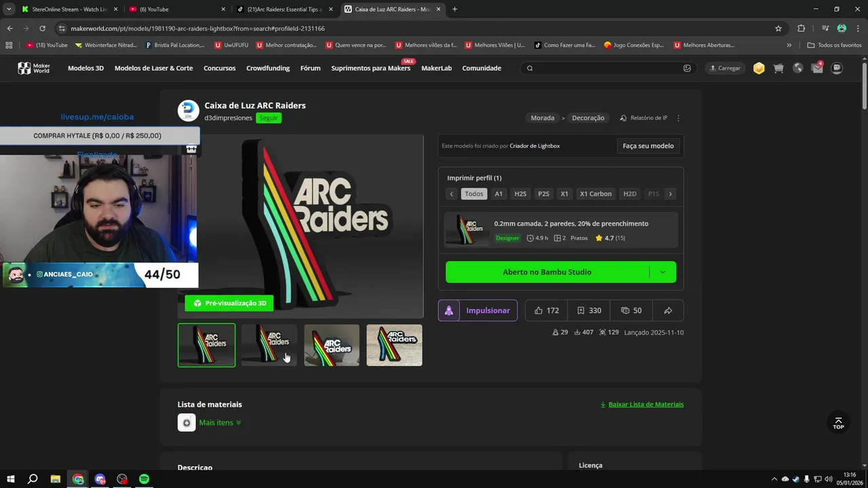
Task: Open the shopping cart icon
Action: pyautogui.click(x=778, y=68)
